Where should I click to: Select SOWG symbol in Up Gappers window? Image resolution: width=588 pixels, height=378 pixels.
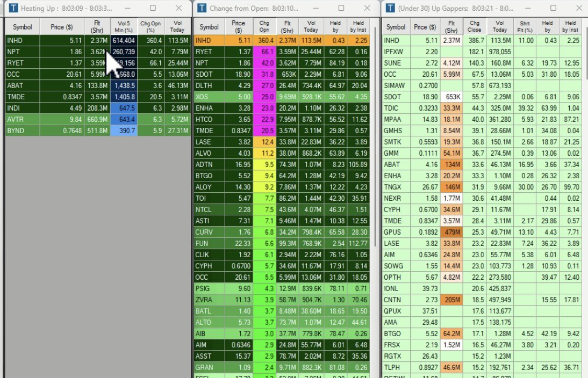click(393, 266)
